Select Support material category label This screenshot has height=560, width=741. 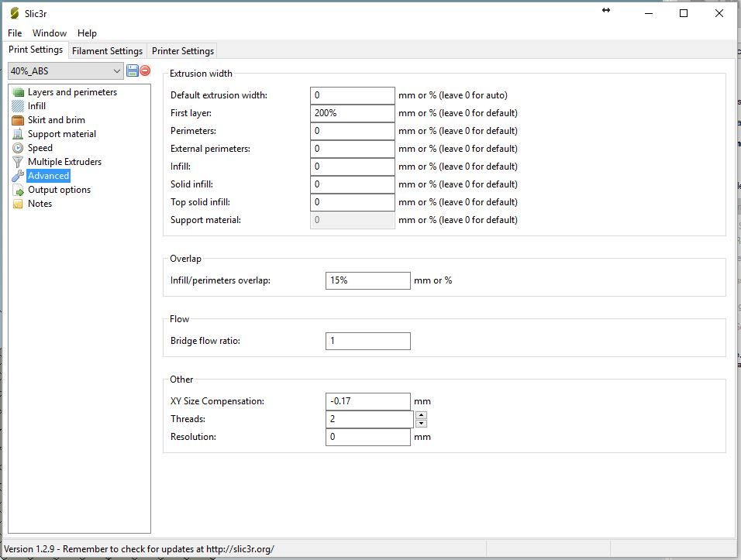pyautogui.click(x=62, y=134)
